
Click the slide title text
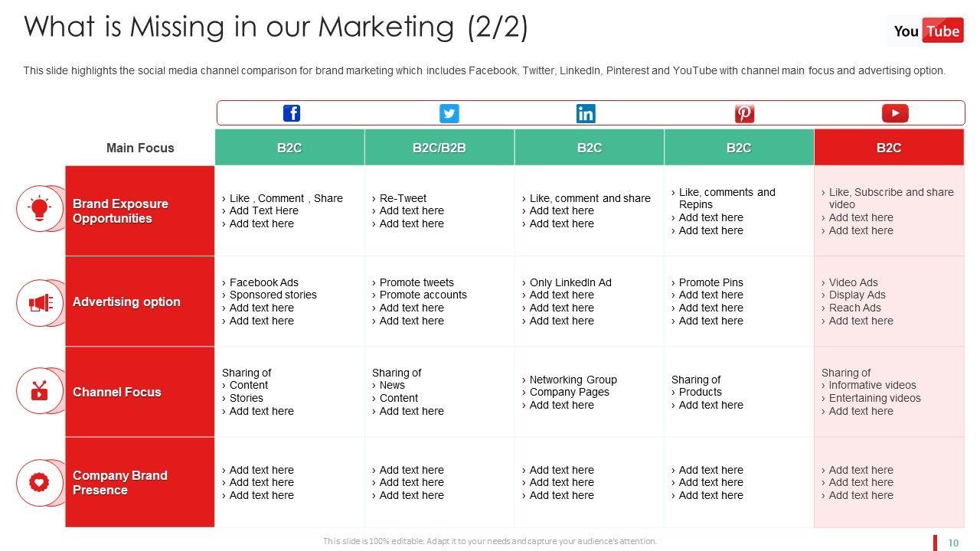coord(276,27)
